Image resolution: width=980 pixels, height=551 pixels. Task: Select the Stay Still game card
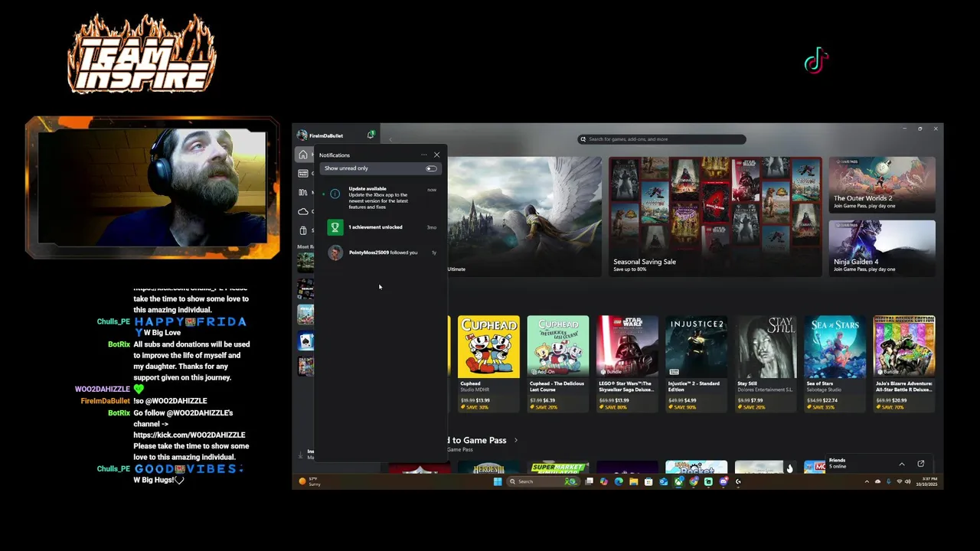click(x=766, y=364)
